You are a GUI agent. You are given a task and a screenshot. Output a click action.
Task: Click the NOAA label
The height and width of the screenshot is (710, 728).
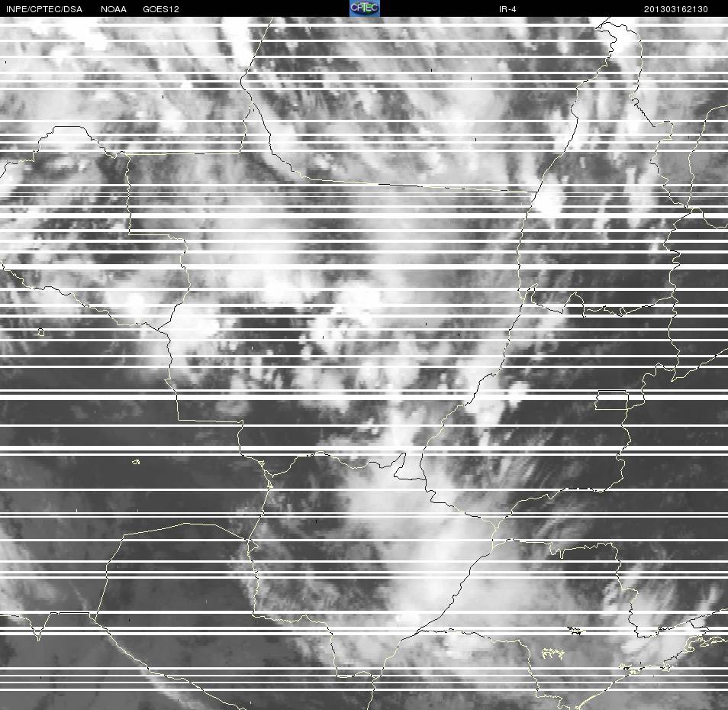tap(113, 9)
